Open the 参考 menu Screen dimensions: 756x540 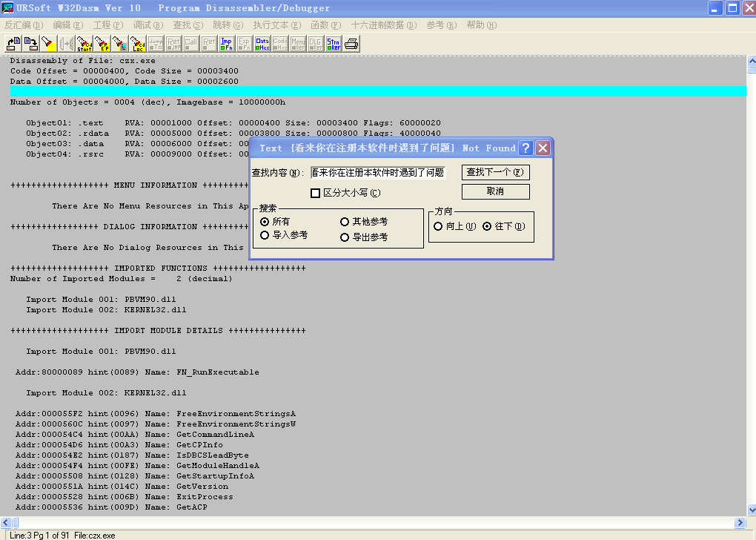(442, 25)
